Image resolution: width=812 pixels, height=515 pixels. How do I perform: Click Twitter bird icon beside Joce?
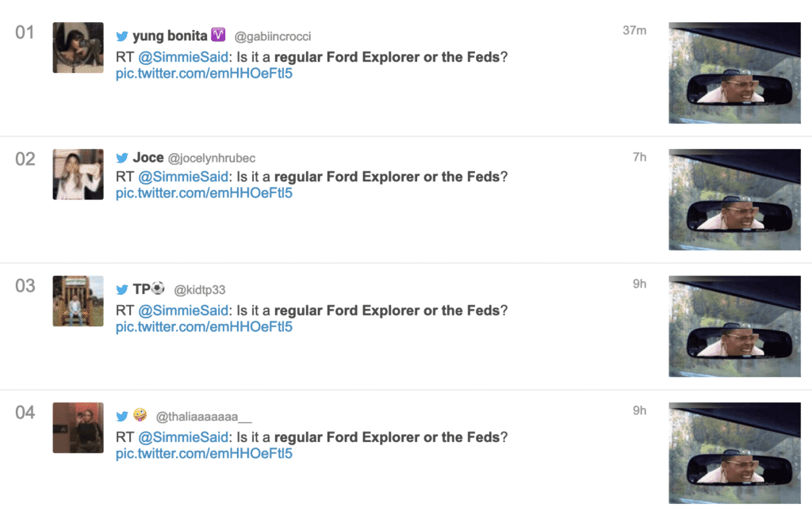(x=122, y=158)
